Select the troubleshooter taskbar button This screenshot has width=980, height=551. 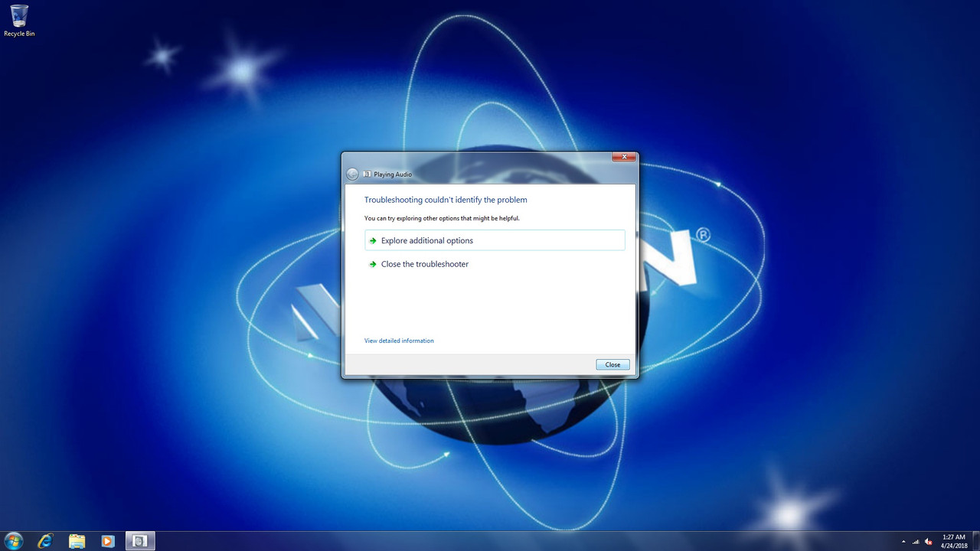pos(139,541)
